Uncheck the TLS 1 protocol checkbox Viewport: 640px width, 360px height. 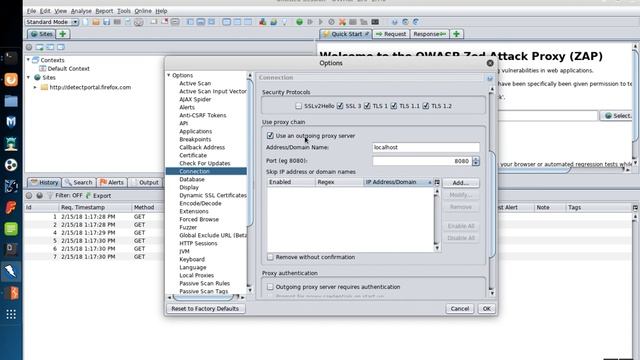click(x=367, y=106)
